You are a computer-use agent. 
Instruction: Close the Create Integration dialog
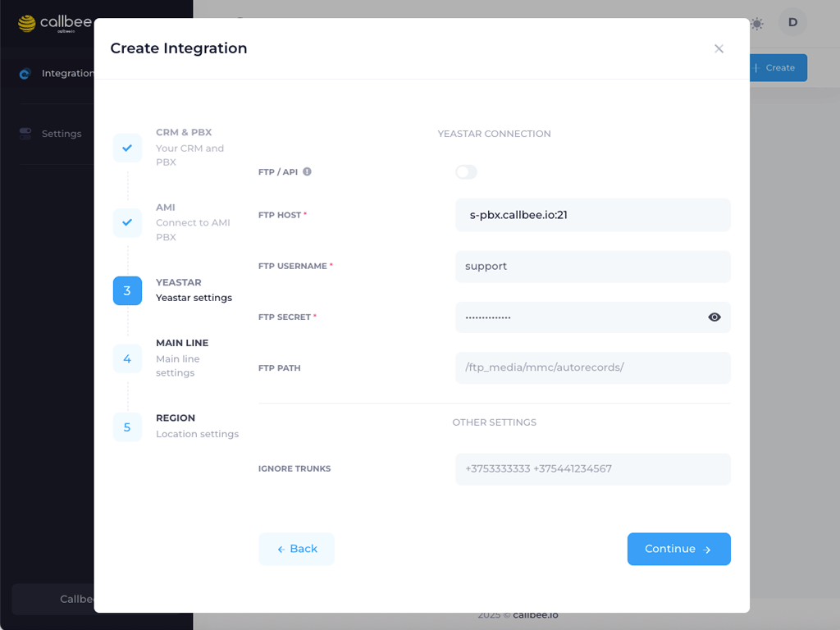719,48
